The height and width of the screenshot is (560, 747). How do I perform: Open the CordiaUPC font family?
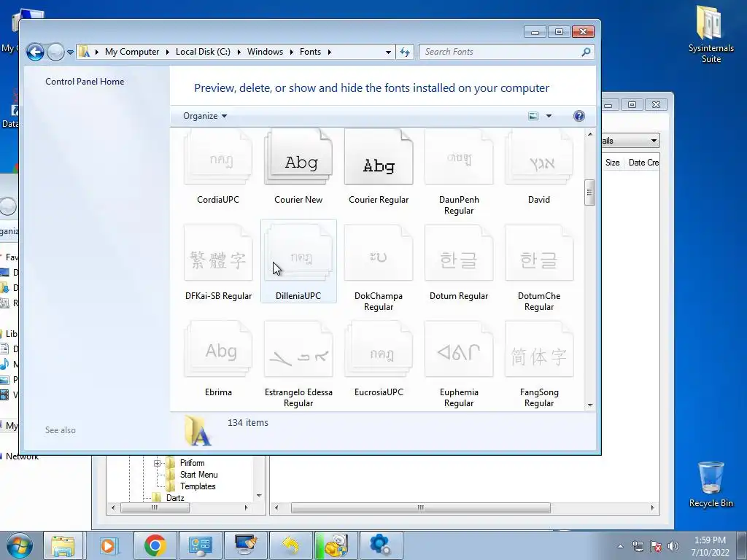[x=218, y=167]
